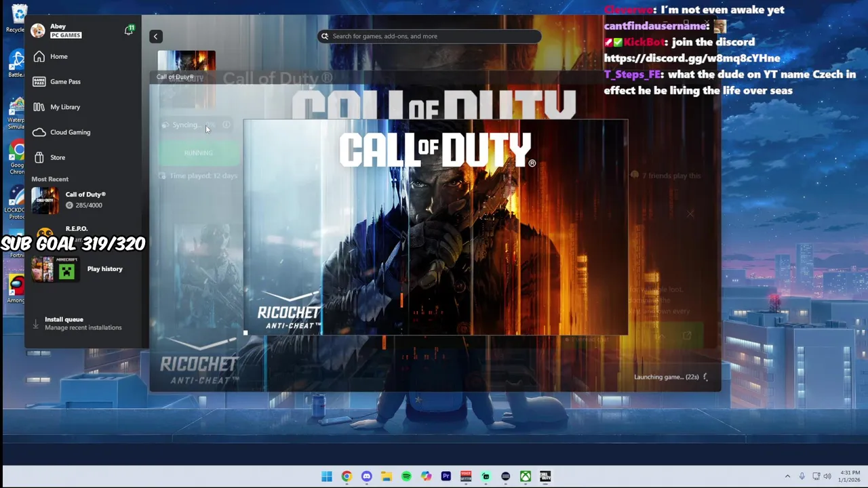Screen dimensions: 868x488
Task: Open Minecraft thumbnail in recent list
Action: (x=66, y=272)
